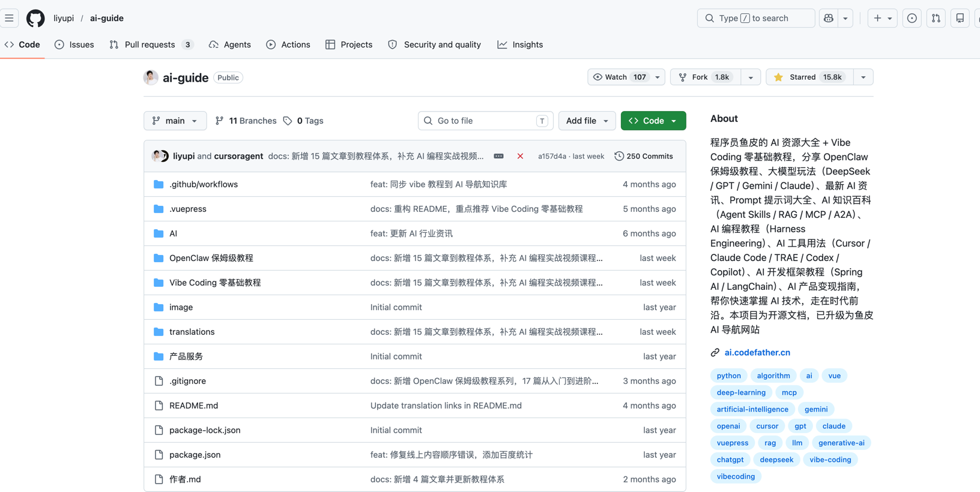Go to the GitHub homepage logo
Image resolution: width=980 pixels, height=492 pixels.
(35, 18)
